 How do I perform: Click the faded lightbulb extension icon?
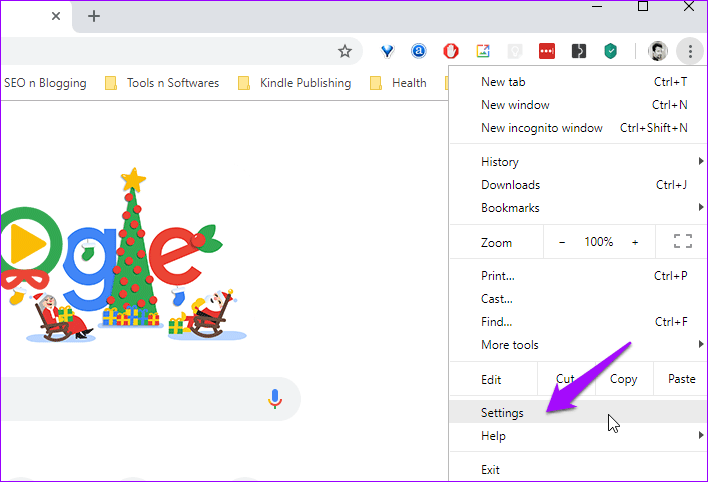(x=515, y=51)
